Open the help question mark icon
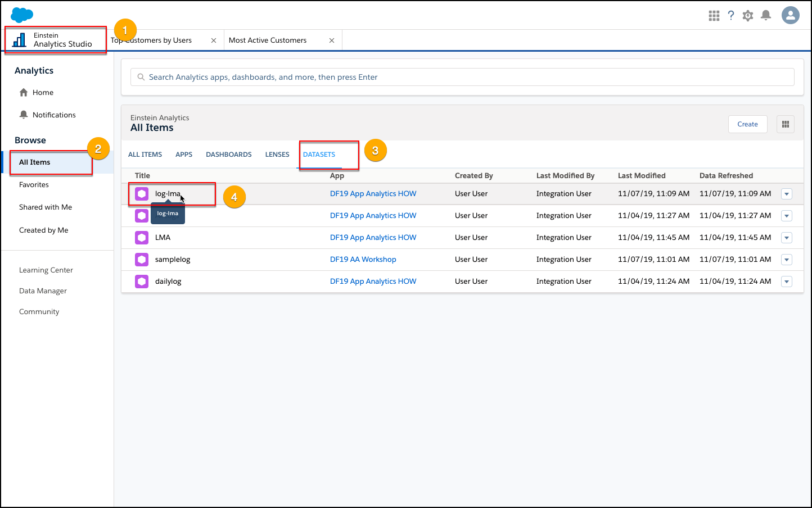This screenshot has height=508, width=812. [731, 16]
